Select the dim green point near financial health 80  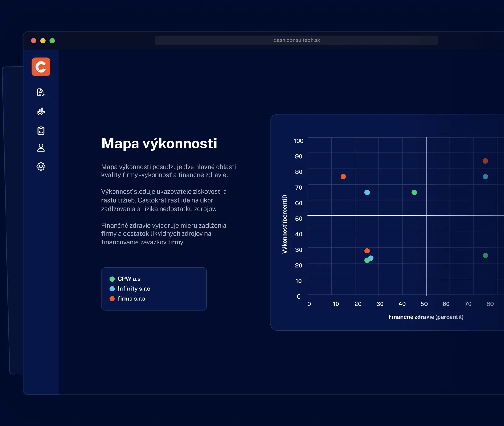click(x=485, y=256)
